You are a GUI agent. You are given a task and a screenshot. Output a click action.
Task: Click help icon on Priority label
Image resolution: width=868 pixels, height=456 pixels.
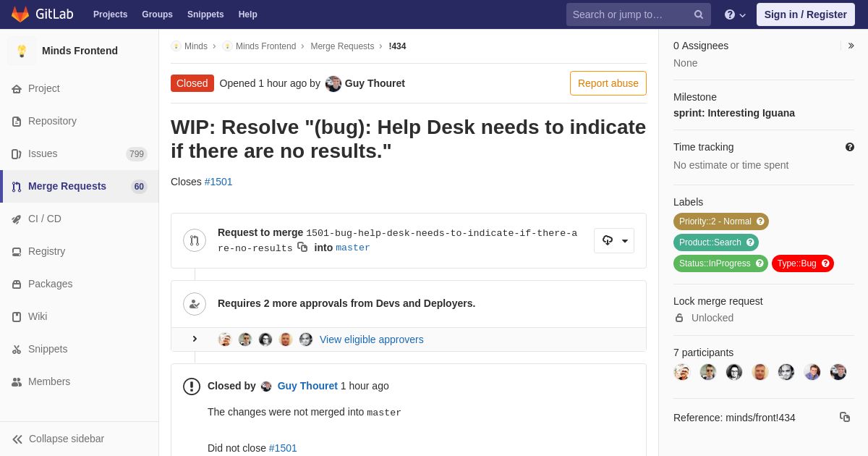pos(760,221)
